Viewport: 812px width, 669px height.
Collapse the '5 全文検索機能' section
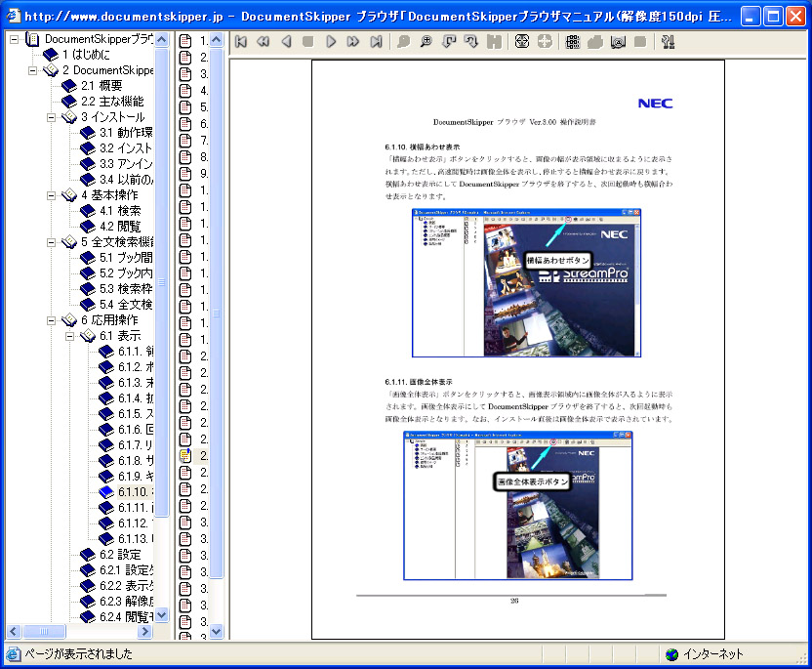[52, 242]
